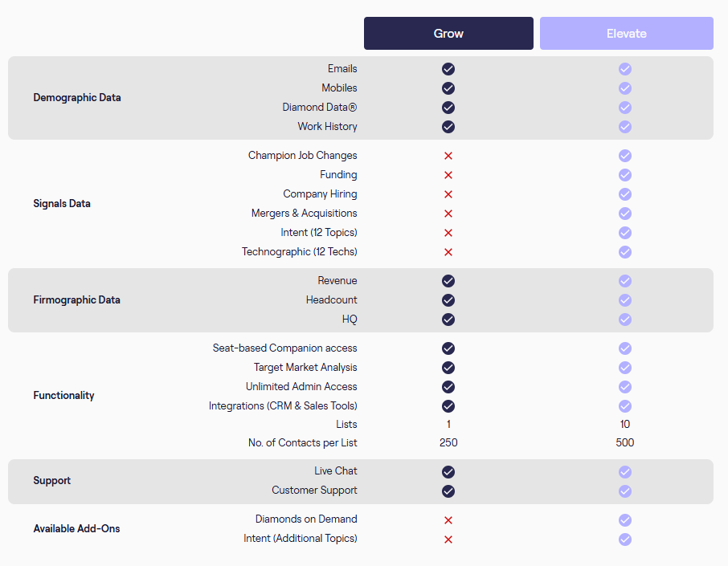Screen dimensions: 728x566
Task: Click the Elevate checkmark for HQ
Action: tap(625, 320)
